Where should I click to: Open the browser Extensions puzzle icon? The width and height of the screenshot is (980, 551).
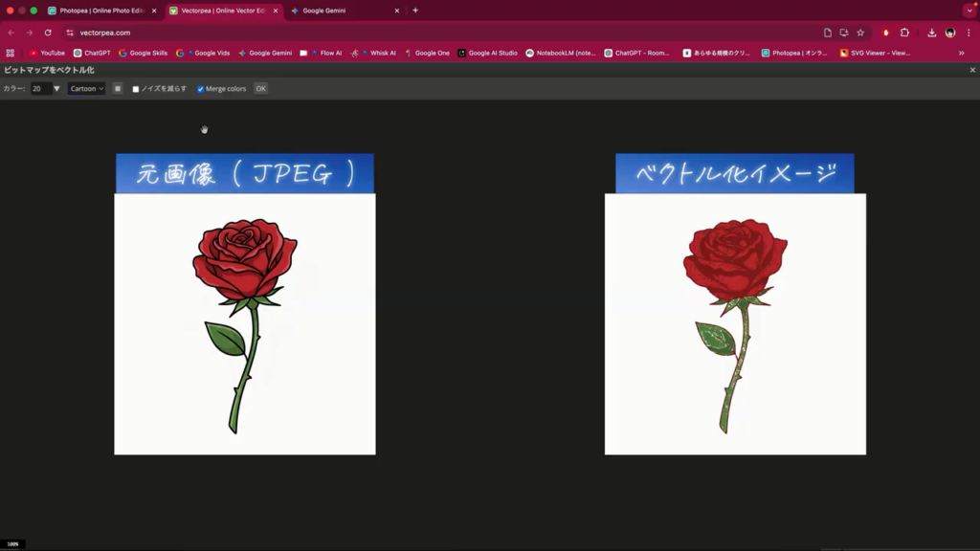904,33
